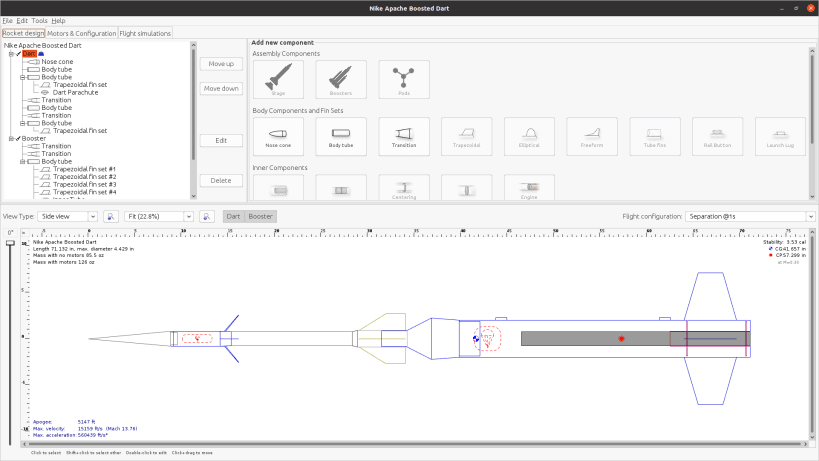Open the zoom Fit percentage dropdown
This screenshot has width=819, height=461.
click(x=159, y=216)
